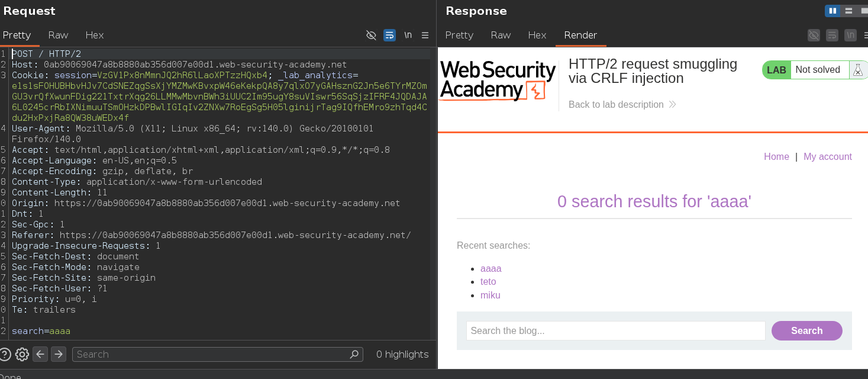This screenshot has width=868, height=379.
Task: Click the 'Recent searches:' label
Action: coord(493,245)
